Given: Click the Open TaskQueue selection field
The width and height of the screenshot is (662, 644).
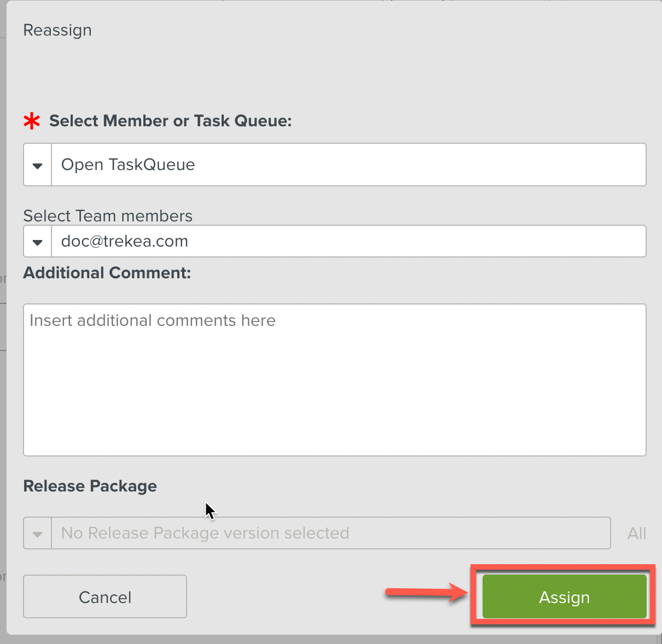Looking at the screenshot, I should (x=348, y=165).
